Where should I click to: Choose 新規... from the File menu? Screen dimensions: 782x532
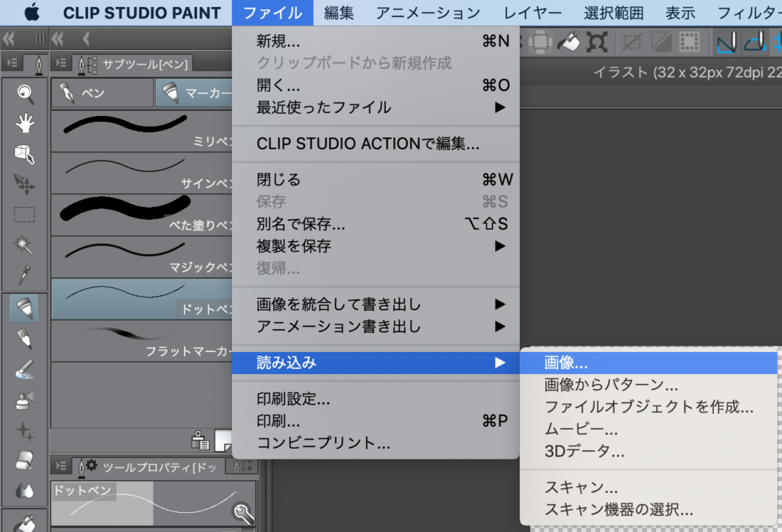pos(376,41)
